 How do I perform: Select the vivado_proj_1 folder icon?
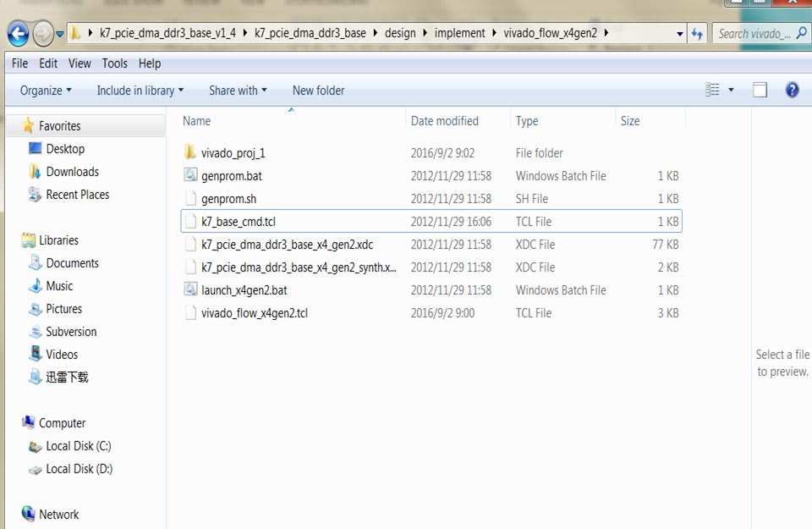pos(190,153)
